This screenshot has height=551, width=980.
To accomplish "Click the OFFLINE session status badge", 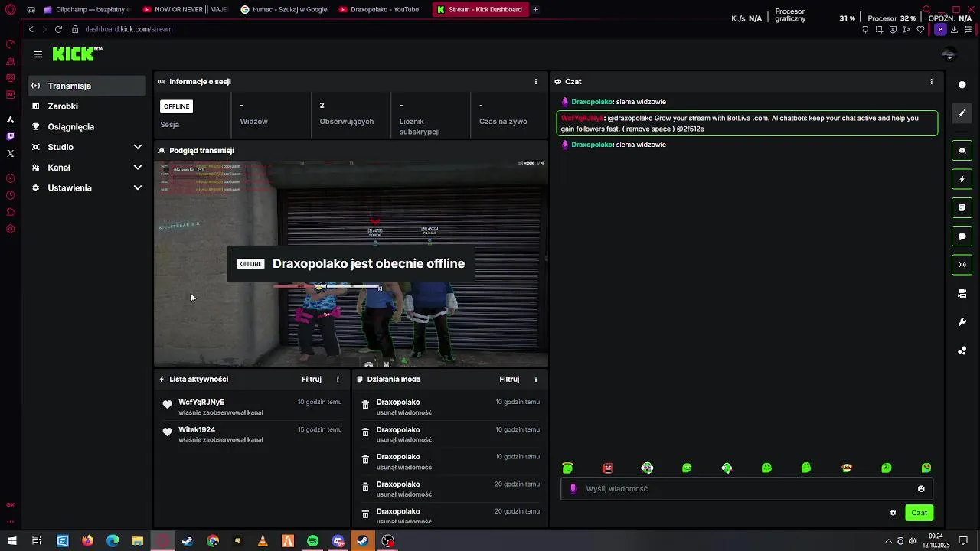I will pyautogui.click(x=176, y=106).
